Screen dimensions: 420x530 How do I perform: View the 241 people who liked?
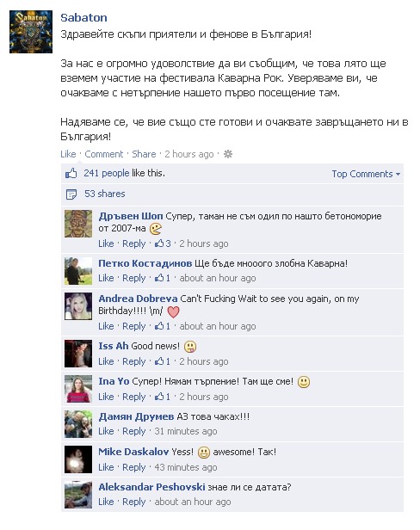click(x=107, y=173)
